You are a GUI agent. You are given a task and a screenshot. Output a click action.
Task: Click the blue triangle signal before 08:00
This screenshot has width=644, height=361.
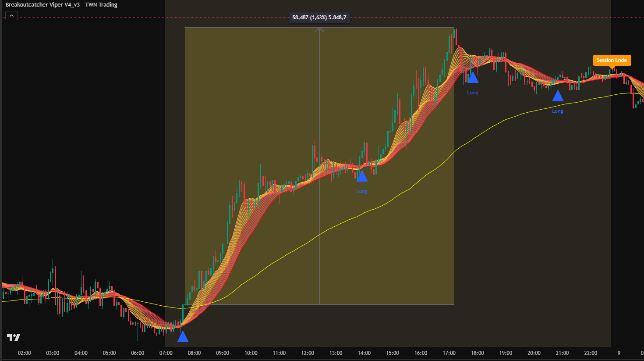pos(183,337)
